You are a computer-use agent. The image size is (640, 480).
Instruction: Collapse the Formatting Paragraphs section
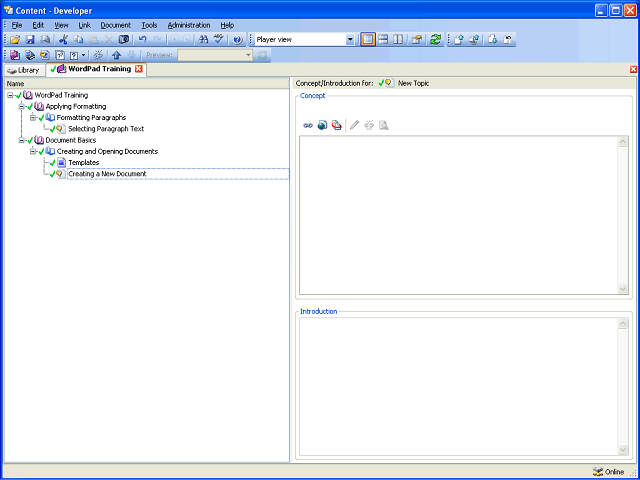33,118
